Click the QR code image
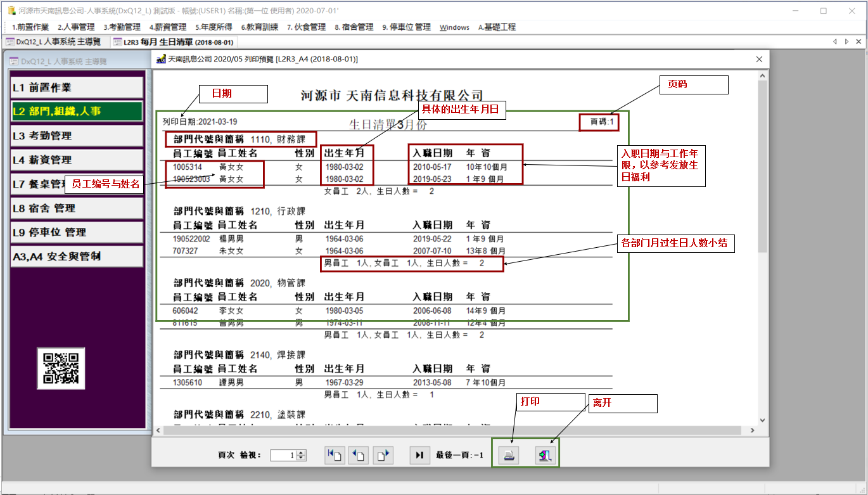The width and height of the screenshot is (868, 495). pos(61,368)
